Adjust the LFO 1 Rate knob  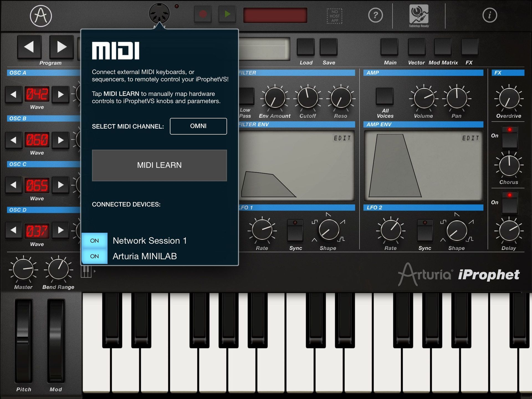[x=262, y=230]
